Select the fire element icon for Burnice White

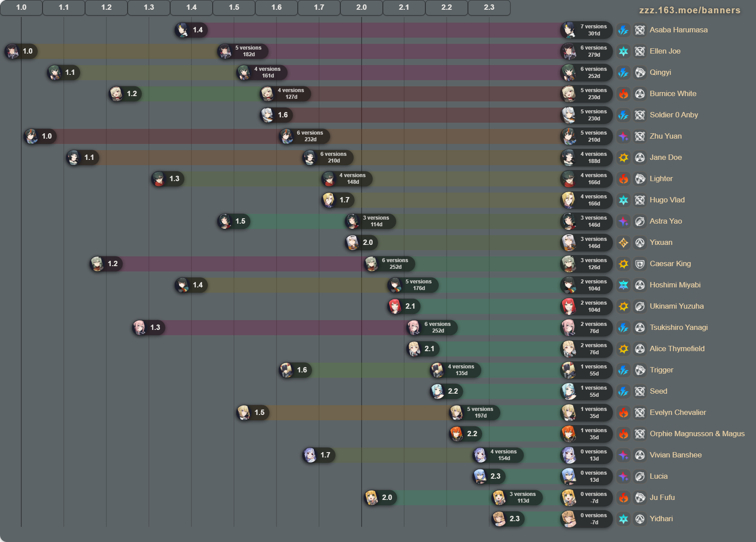click(624, 94)
